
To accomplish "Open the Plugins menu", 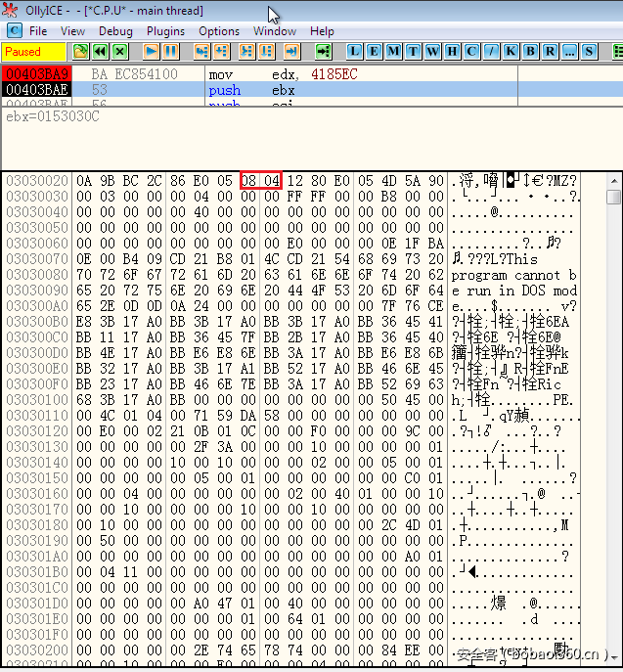I will 165,31.
